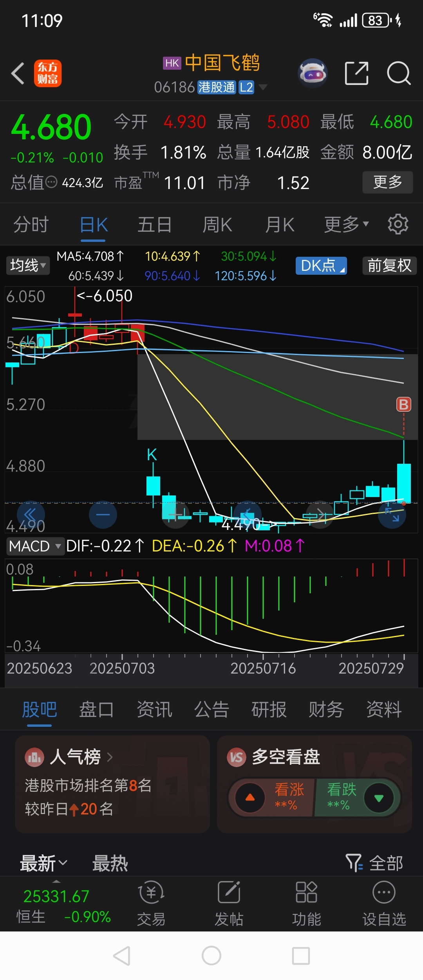Tap the 人气榜 ranking icon

coord(34,757)
